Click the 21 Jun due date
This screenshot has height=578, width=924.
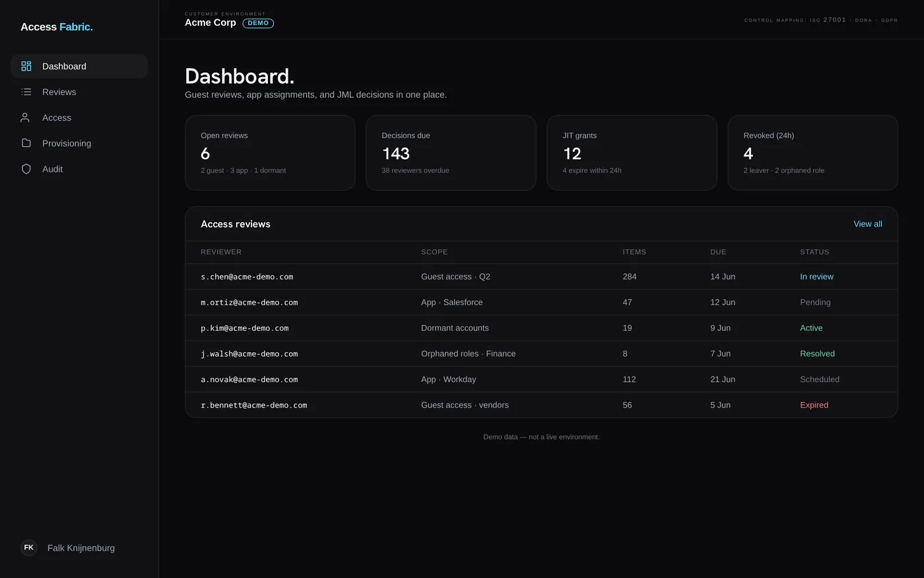click(x=723, y=380)
